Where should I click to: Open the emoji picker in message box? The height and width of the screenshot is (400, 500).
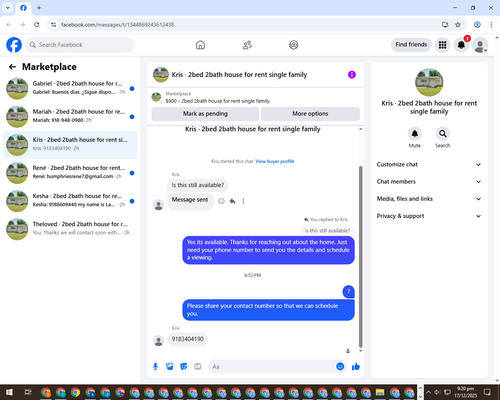tap(340, 367)
